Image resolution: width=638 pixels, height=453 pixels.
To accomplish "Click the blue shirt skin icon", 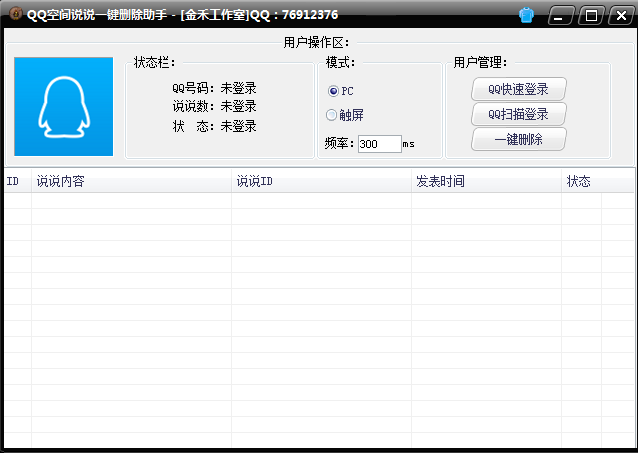I will click(526, 15).
